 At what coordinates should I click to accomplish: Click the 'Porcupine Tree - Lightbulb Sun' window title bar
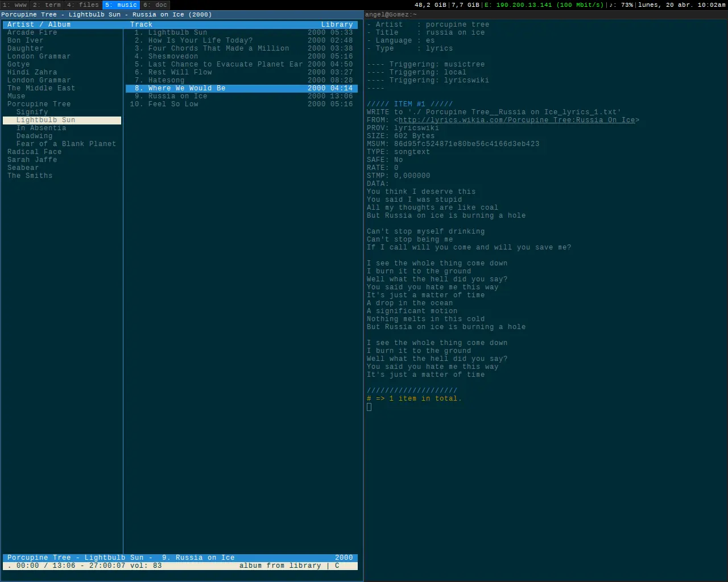181,15
